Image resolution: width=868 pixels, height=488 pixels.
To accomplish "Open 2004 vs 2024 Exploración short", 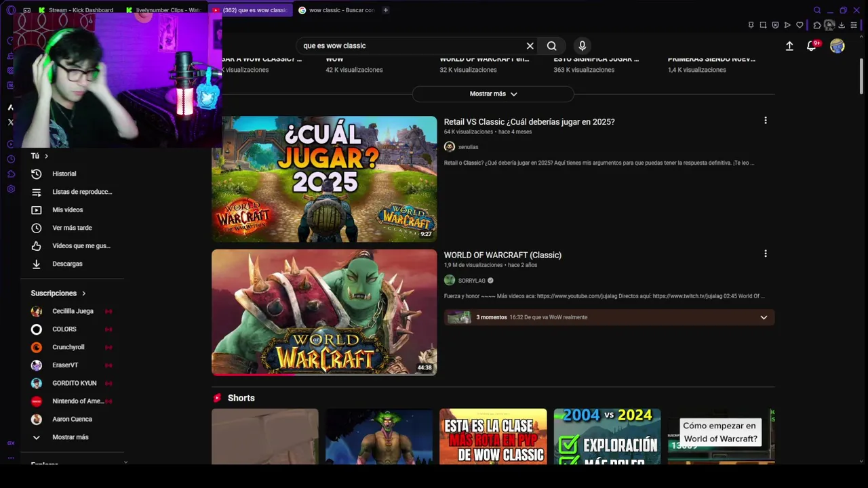I will click(607, 436).
